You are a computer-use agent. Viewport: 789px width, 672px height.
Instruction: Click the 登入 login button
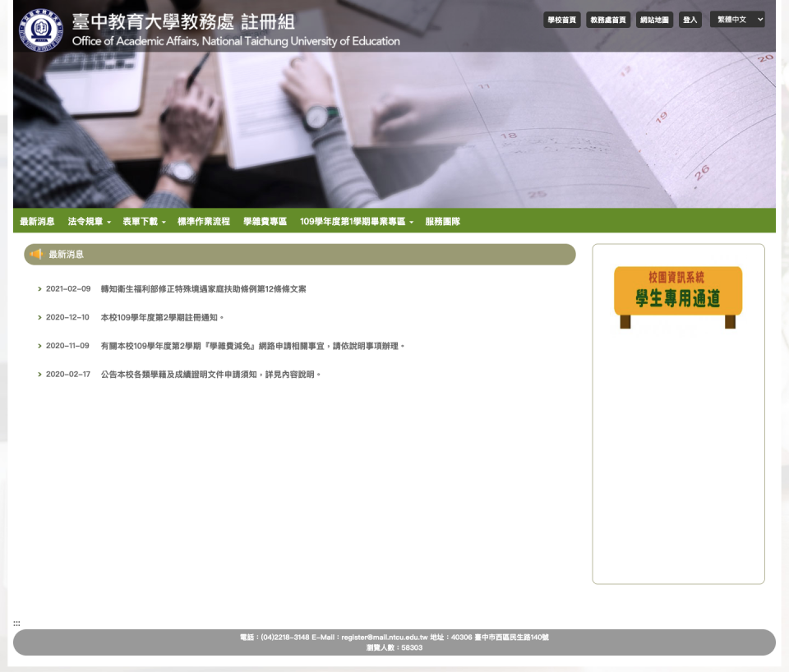pos(690,20)
